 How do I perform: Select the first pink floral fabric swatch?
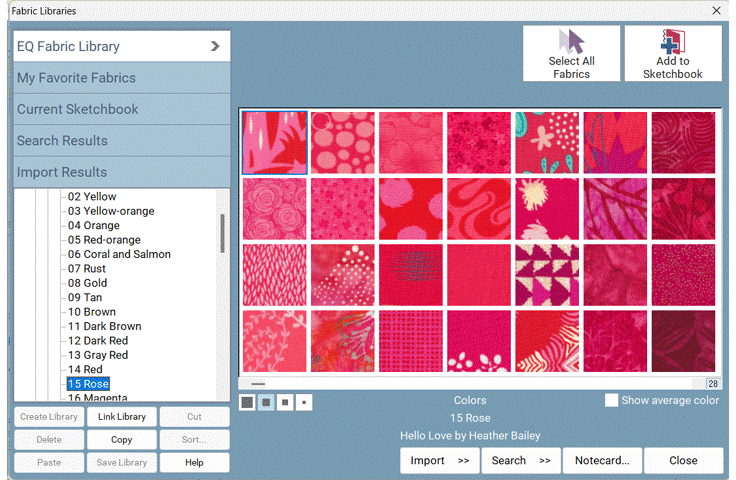pyautogui.click(x=275, y=143)
